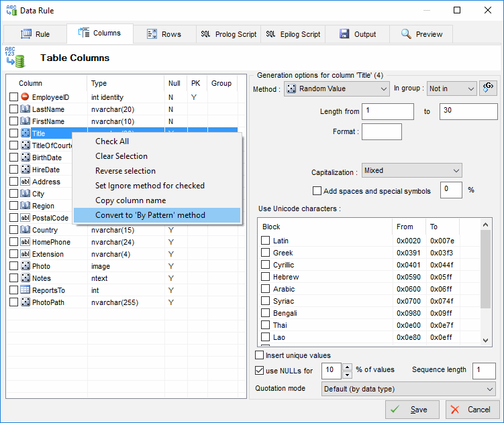Click the dice icon in the Method dropdown
Screen dimensions: 504x423
(x=291, y=88)
